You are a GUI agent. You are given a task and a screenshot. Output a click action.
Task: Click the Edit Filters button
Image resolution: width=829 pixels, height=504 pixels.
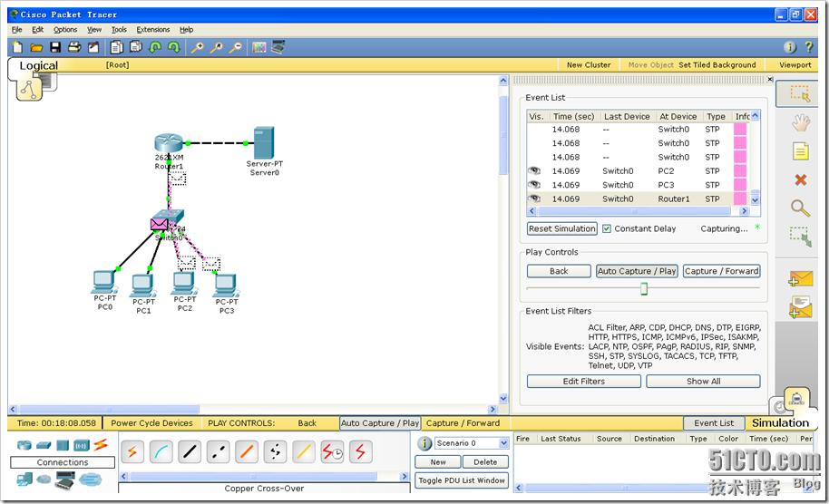click(x=584, y=381)
